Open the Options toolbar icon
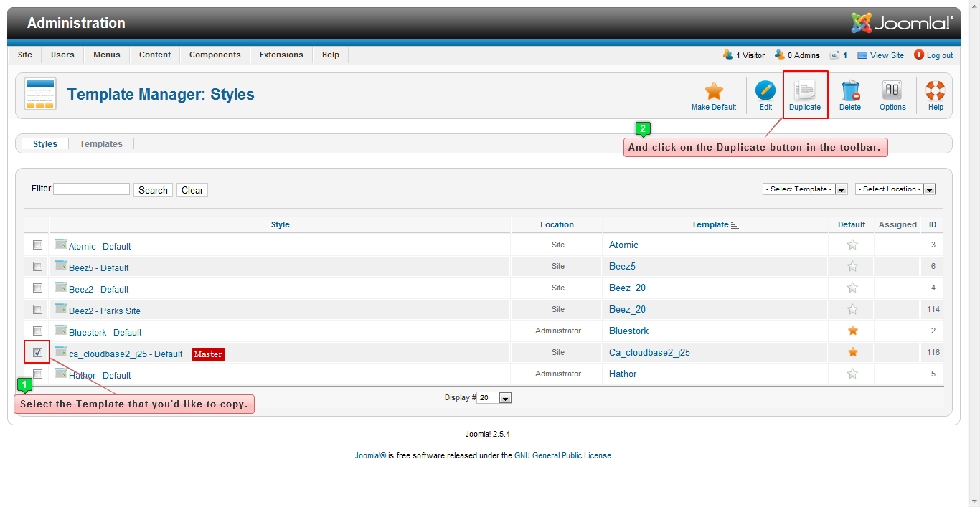 [892, 90]
